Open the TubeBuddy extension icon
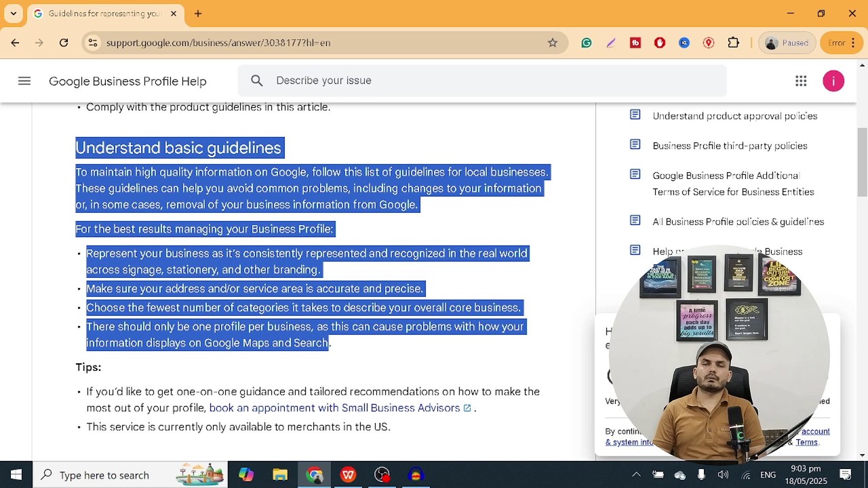Screen dimensions: 868x488 635,43
